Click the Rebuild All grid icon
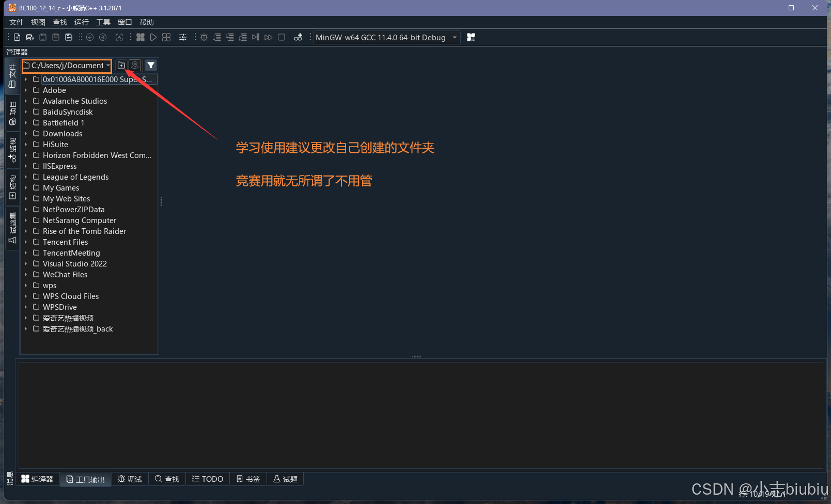 click(x=166, y=37)
